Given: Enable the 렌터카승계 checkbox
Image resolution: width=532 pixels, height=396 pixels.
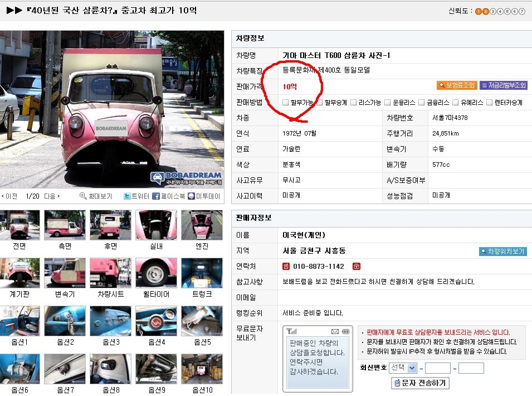Looking at the screenshot, I should (x=489, y=103).
